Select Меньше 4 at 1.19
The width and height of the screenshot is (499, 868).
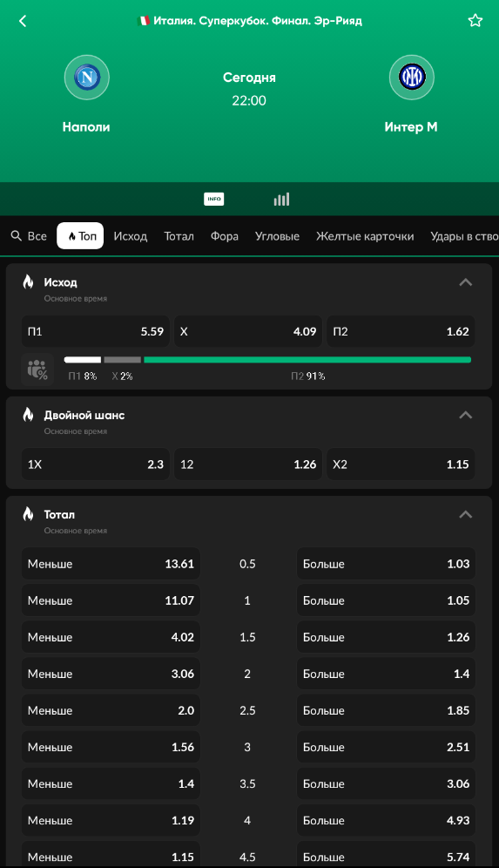111,820
